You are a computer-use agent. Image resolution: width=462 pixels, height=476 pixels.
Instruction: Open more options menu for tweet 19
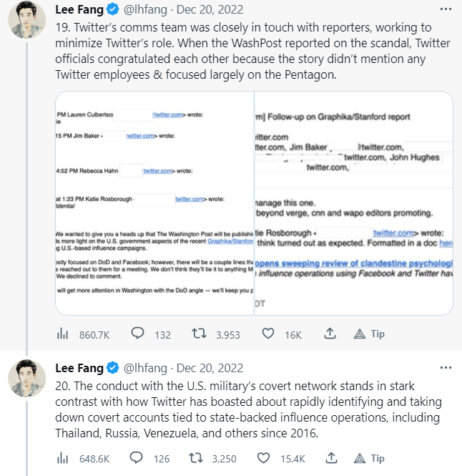click(446, 9)
